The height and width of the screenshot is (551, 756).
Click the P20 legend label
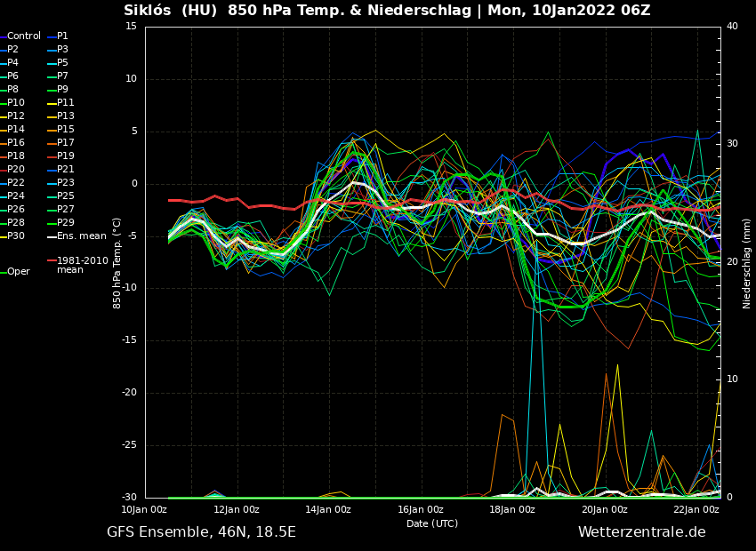tap(16, 170)
